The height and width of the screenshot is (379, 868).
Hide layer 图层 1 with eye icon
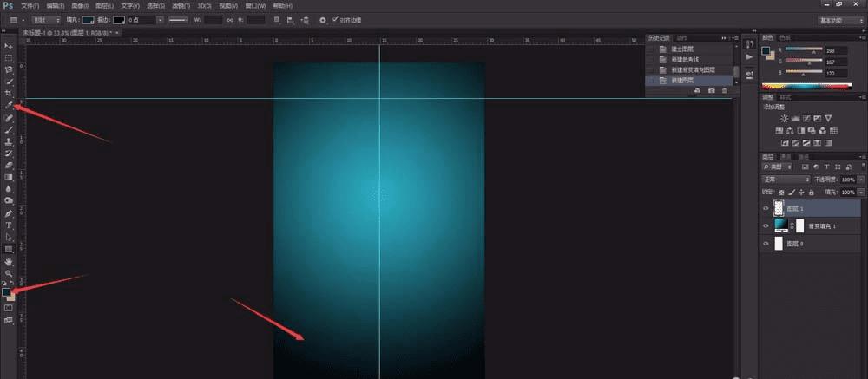tap(766, 208)
